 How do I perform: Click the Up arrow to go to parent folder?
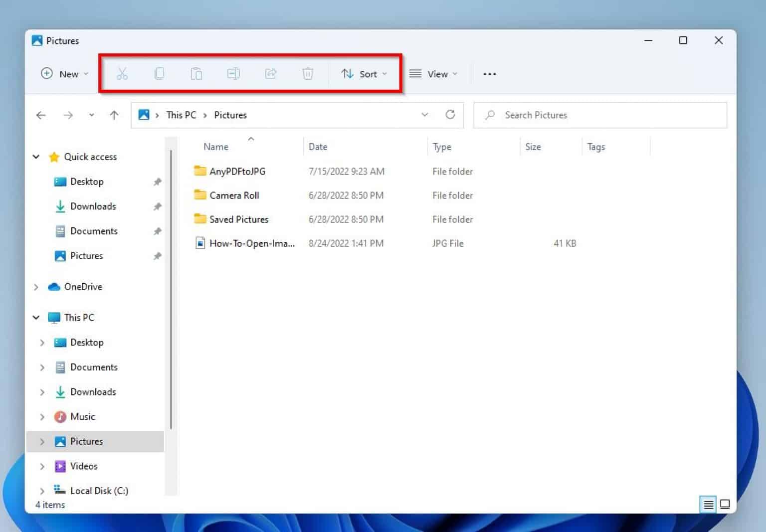click(114, 115)
